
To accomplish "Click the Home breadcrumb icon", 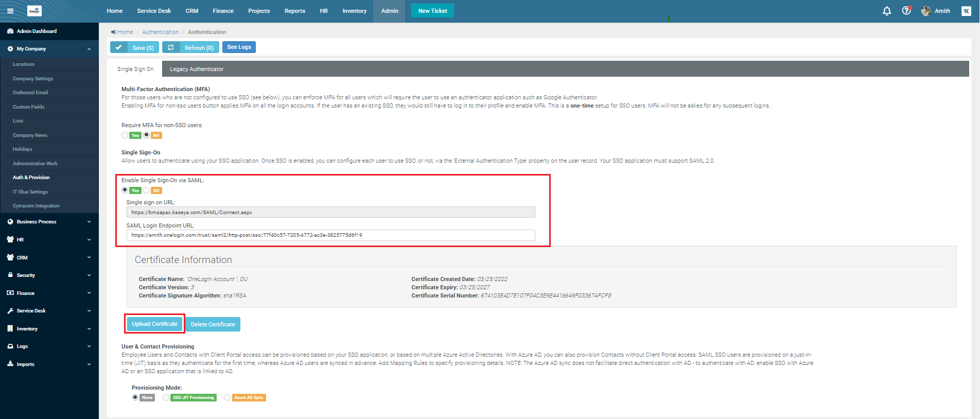I will [114, 32].
